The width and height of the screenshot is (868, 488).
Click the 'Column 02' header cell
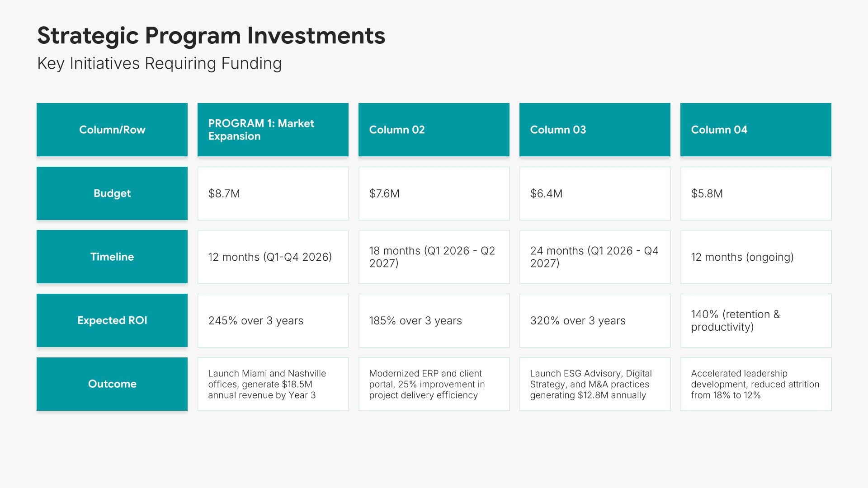tap(434, 130)
